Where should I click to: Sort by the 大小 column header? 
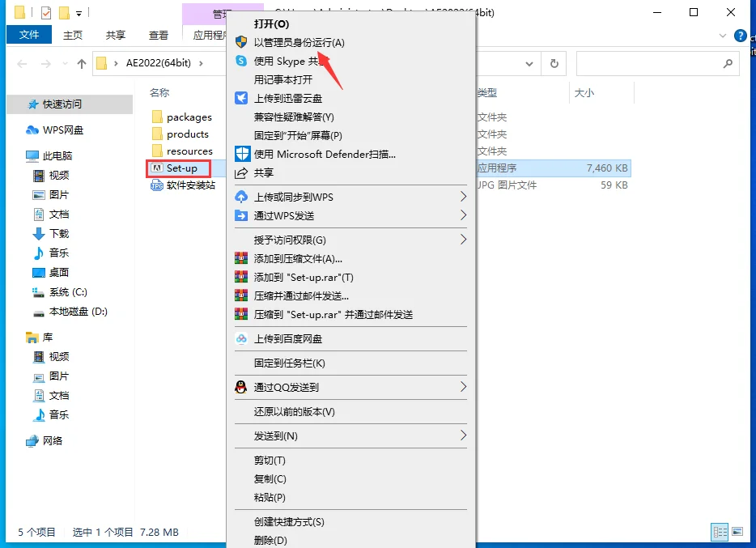584,92
